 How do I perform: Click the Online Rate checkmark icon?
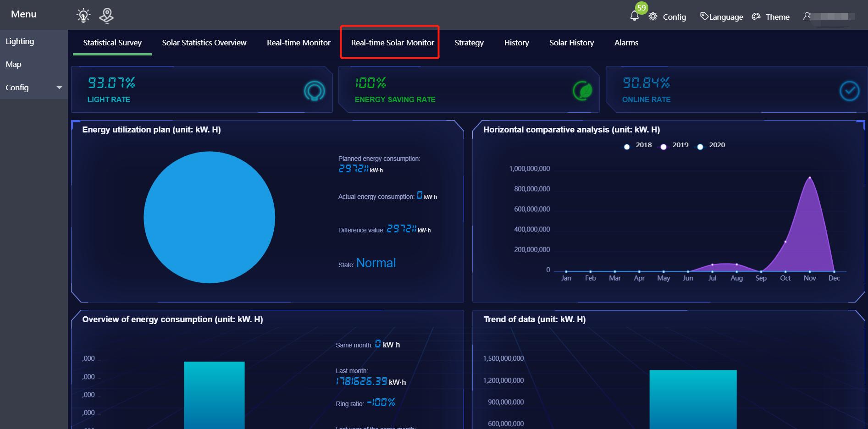click(849, 91)
